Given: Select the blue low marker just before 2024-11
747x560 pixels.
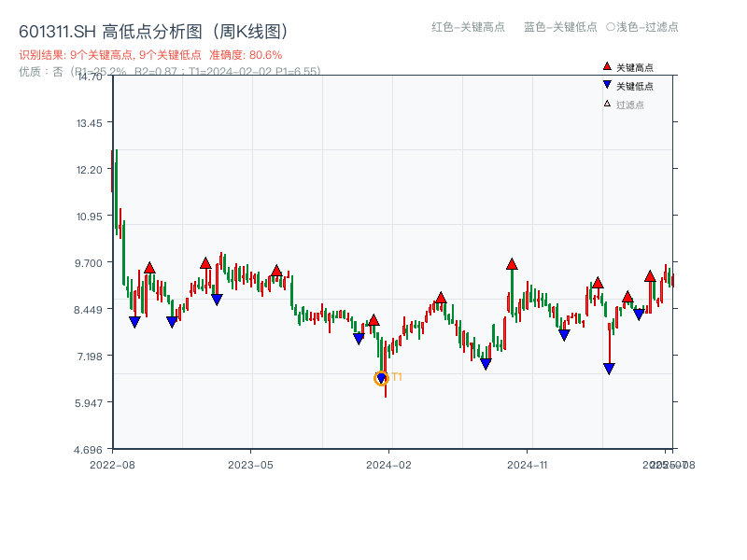Looking at the screenshot, I should point(486,364).
